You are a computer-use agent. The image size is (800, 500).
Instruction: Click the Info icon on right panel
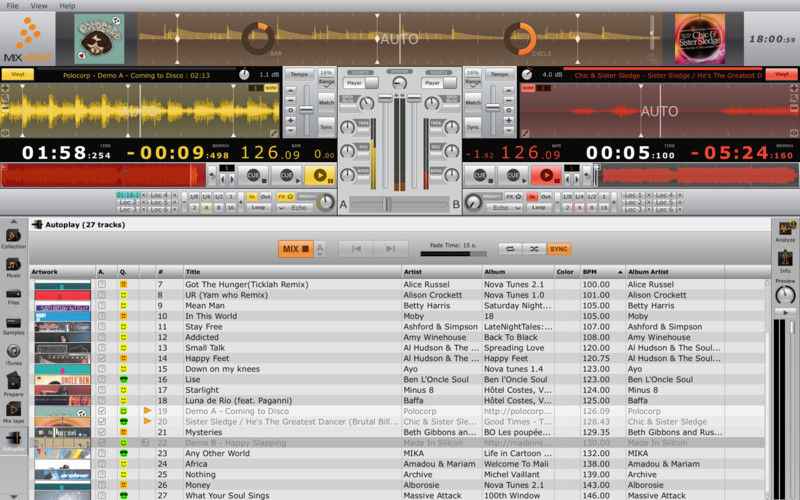click(x=785, y=260)
